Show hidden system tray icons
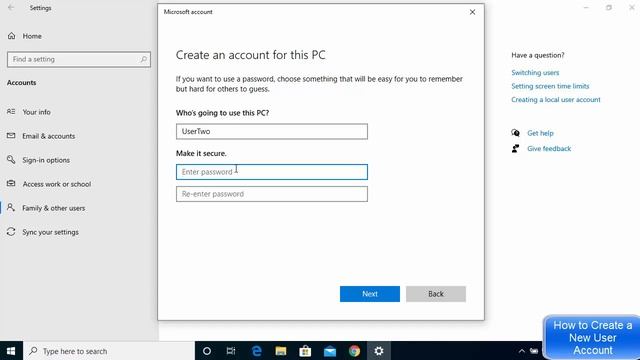Image resolution: width=640 pixels, height=360 pixels. pyautogui.click(x=522, y=351)
